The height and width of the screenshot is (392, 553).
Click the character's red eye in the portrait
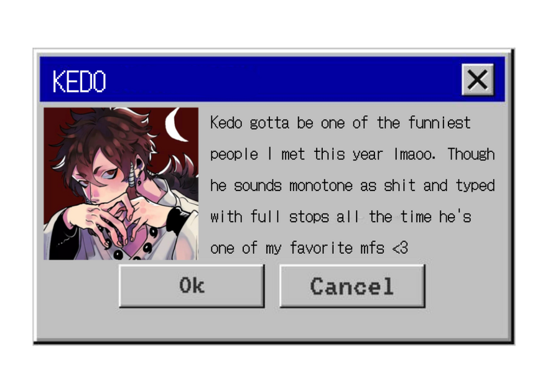click(112, 172)
